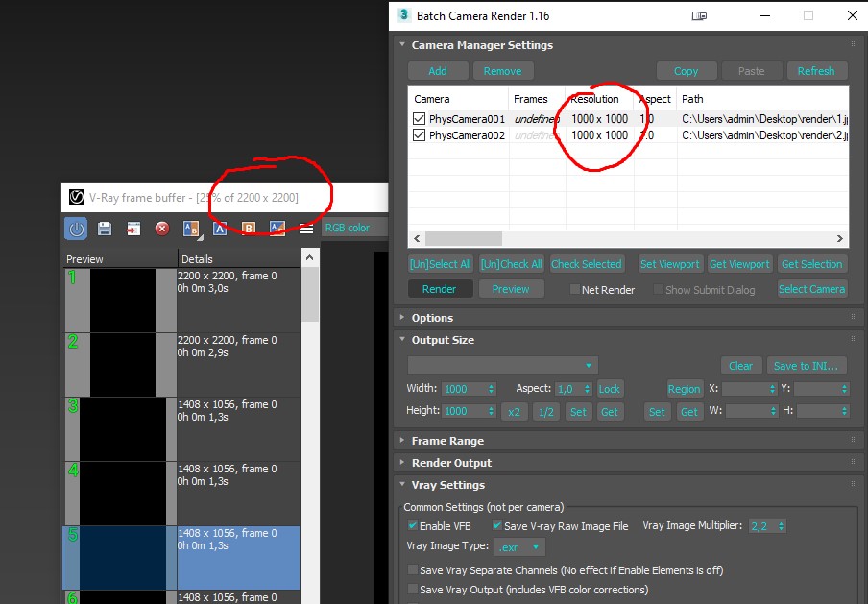The width and height of the screenshot is (868, 604).
Task: Click the camera list horizontal scrollbar thumb
Action: (x=464, y=238)
